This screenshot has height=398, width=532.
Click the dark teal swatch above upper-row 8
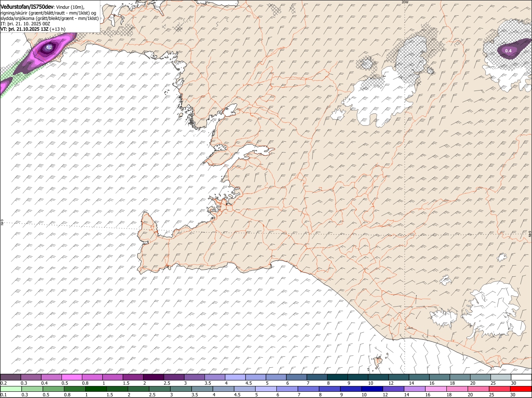point(337,377)
